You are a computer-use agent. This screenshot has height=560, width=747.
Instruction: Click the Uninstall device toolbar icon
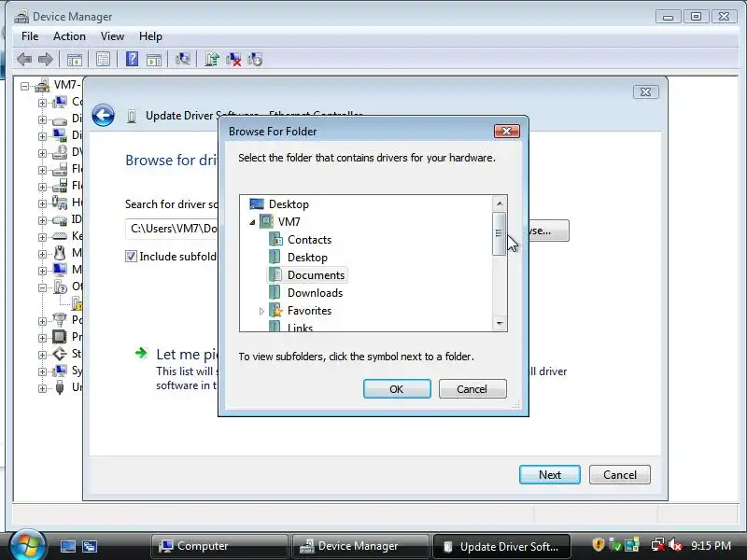(x=233, y=59)
